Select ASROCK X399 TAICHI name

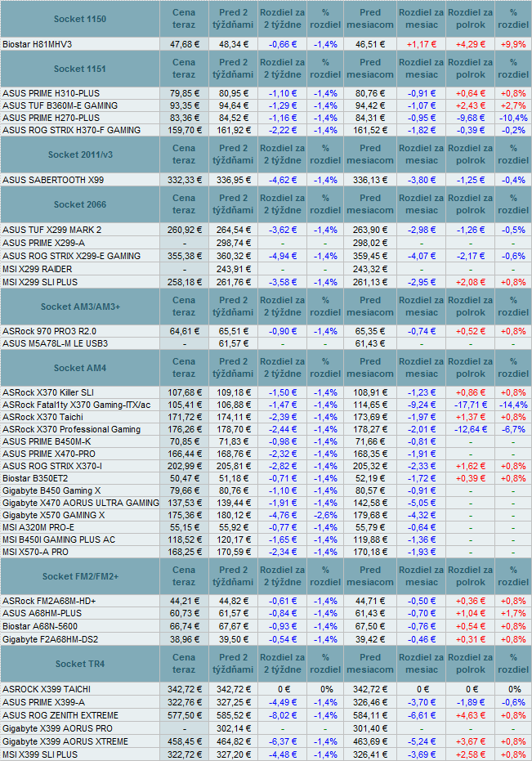(x=47, y=689)
